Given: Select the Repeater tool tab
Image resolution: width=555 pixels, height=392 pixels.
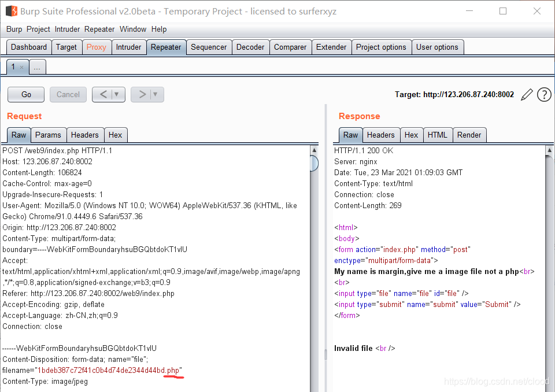Looking at the screenshot, I should (x=166, y=47).
